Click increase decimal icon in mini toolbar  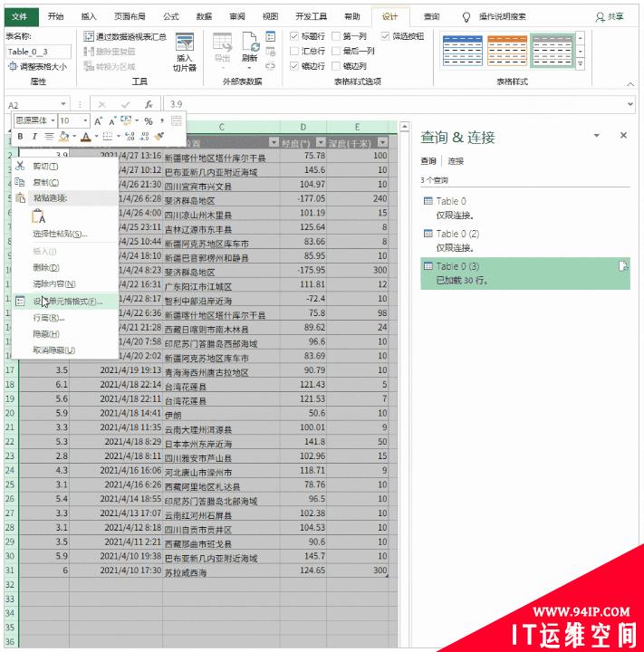point(130,137)
